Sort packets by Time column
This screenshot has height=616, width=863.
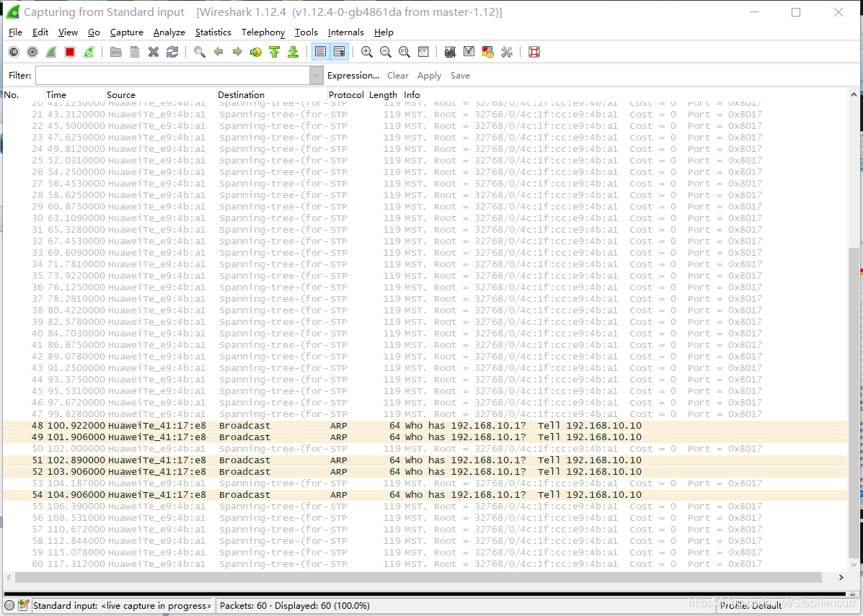click(75, 94)
